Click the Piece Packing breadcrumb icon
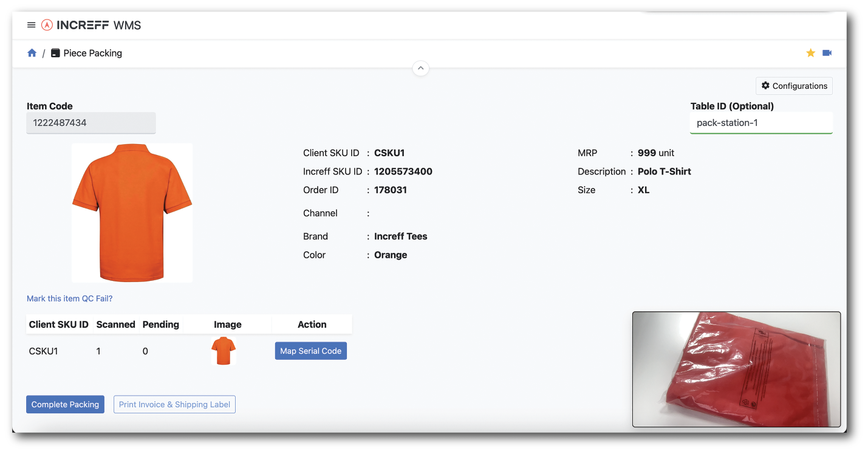Image resolution: width=868 pixels, height=451 pixels. click(x=55, y=53)
